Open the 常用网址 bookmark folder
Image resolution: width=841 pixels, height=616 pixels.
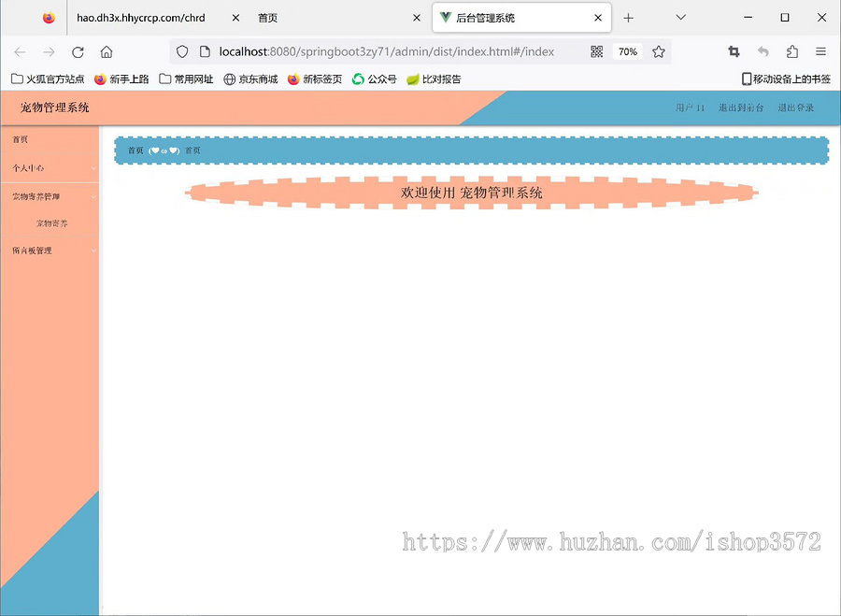(x=186, y=79)
